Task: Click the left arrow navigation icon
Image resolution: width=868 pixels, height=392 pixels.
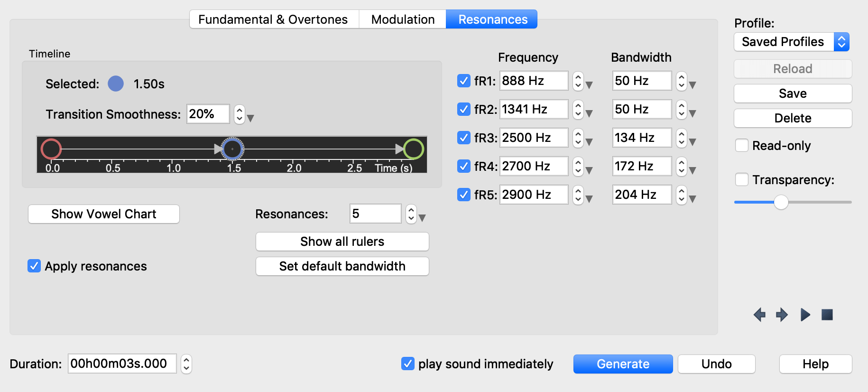Action: [x=759, y=315]
